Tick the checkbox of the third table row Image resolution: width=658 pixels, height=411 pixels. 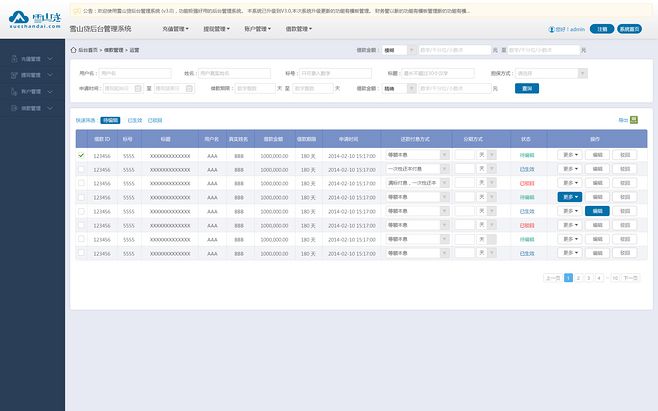tap(81, 183)
